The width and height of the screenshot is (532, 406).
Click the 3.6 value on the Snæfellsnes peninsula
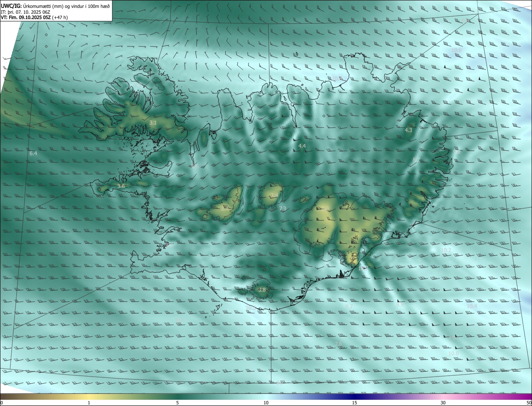coord(121,186)
